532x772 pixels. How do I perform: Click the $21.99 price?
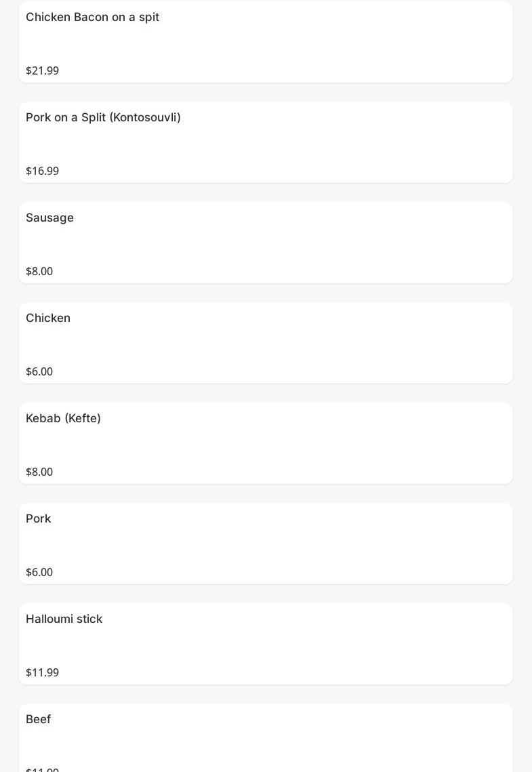[42, 70]
